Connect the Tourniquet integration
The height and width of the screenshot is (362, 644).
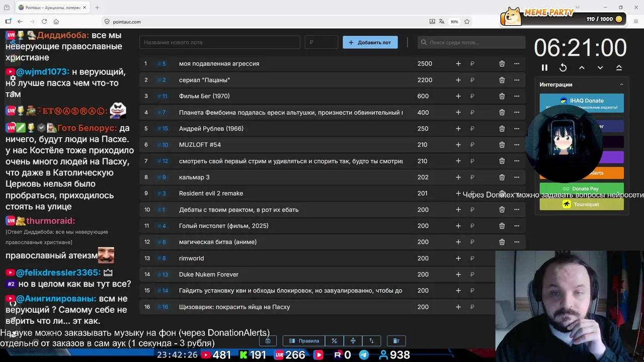(582, 204)
